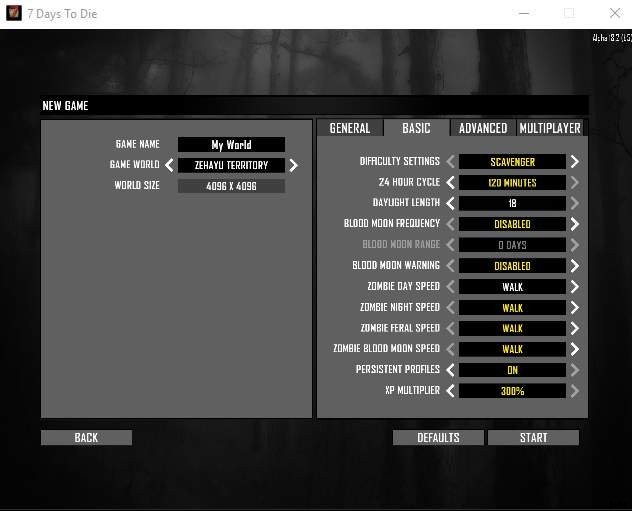This screenshot has width=632, height=511.
Task: Switch to the General tab
Action: (349, 128)
